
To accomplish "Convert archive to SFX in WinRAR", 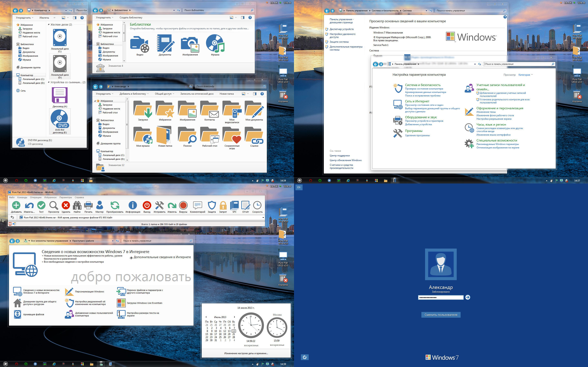I will click(x=234, y=206).
